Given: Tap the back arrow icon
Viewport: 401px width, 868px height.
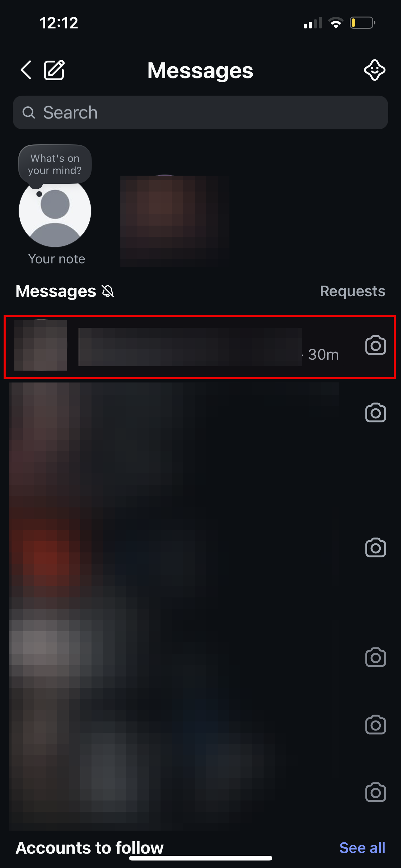Looking at the screenshot, I should point(26,70).
